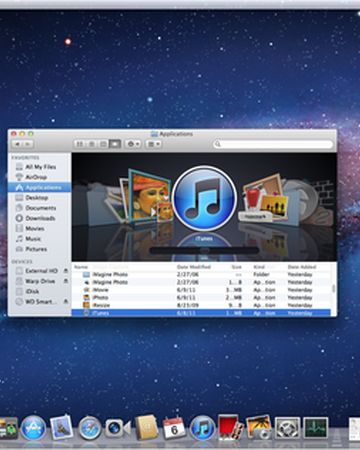Select iDisk in the sidebar
This screenshot has width=360, height=450.
click(39, 291)
